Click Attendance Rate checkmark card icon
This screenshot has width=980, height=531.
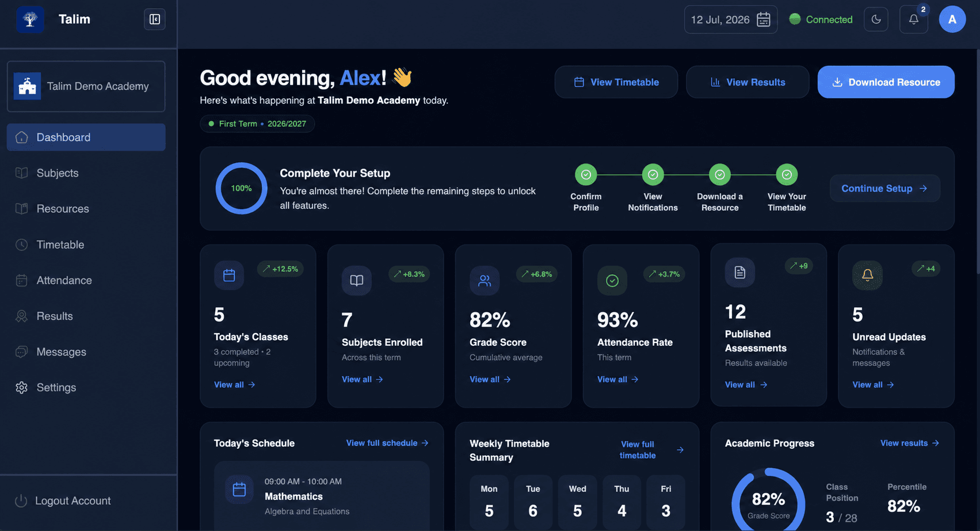[612, 280]
